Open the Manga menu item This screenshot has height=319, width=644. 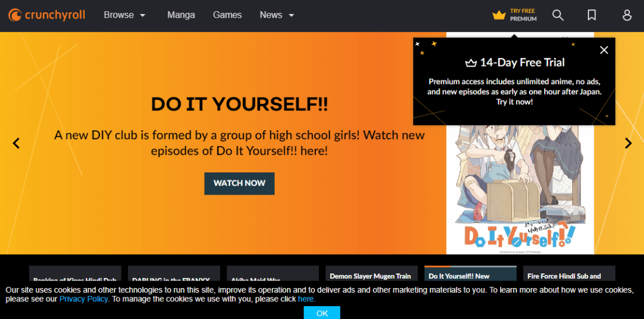181,15
